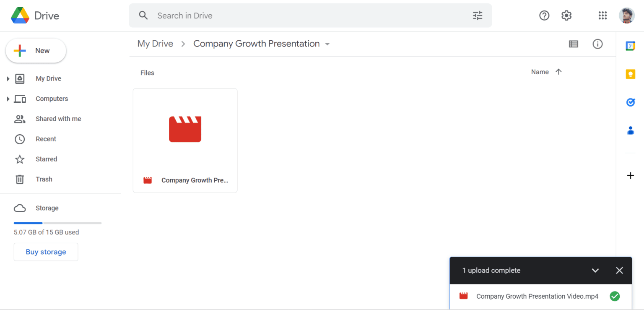Navigate to My Drive via breadcrumb link
Viewport: 644px width, 310px height.
point(155,44)
